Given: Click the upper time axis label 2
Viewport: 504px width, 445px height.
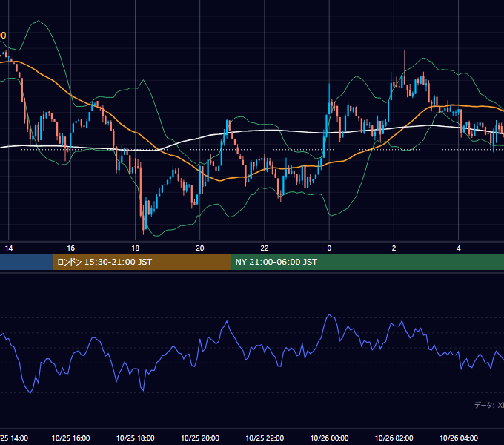Looking at the screenshot, I should (x=394, y=248).
